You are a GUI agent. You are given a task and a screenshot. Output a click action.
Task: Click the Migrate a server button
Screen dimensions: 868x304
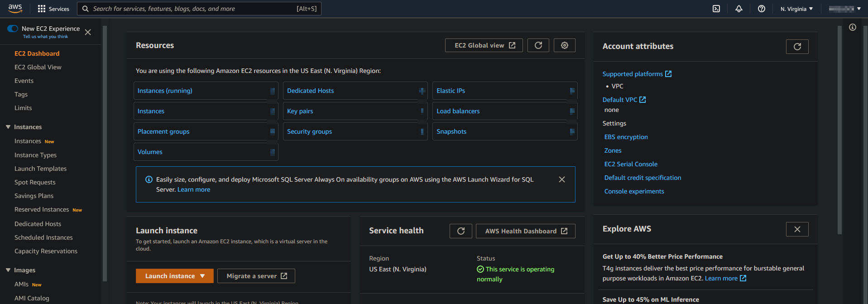(256, 276)
